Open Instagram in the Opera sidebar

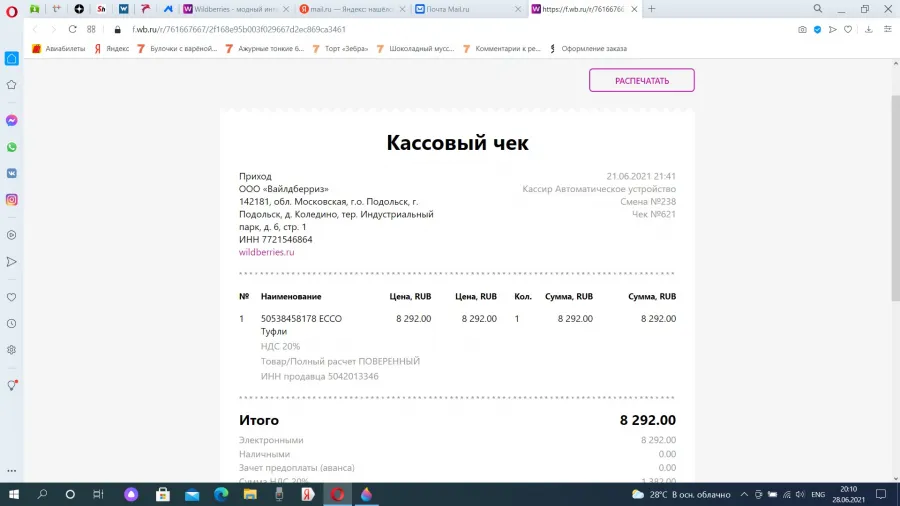(11, 200)
